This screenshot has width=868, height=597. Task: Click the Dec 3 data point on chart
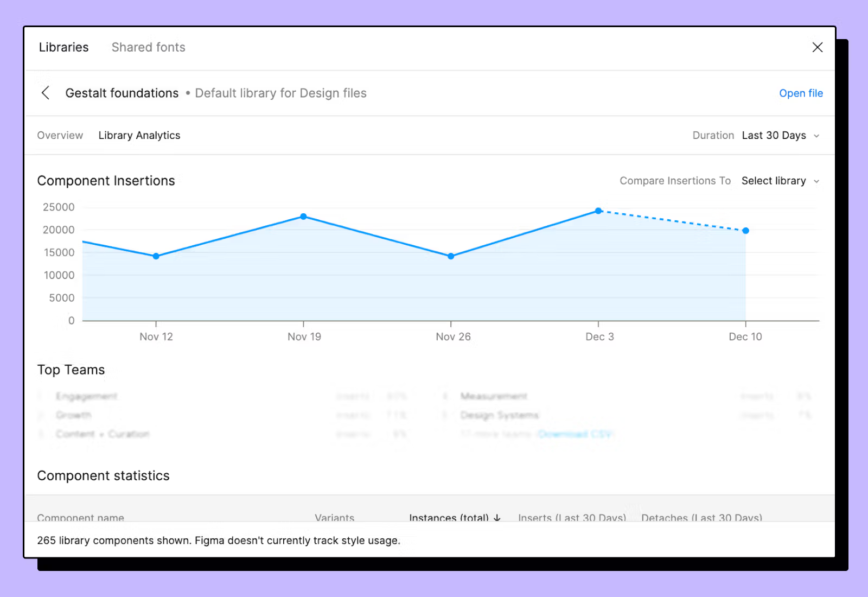pos(598,211)
